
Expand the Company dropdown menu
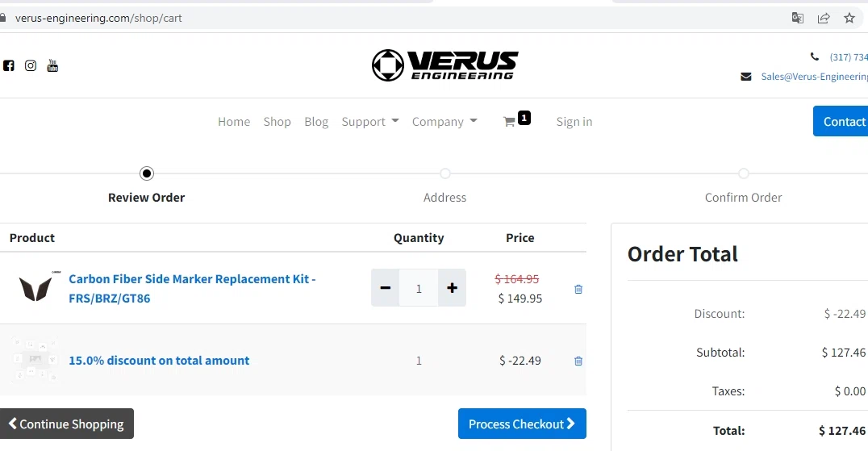444,122
